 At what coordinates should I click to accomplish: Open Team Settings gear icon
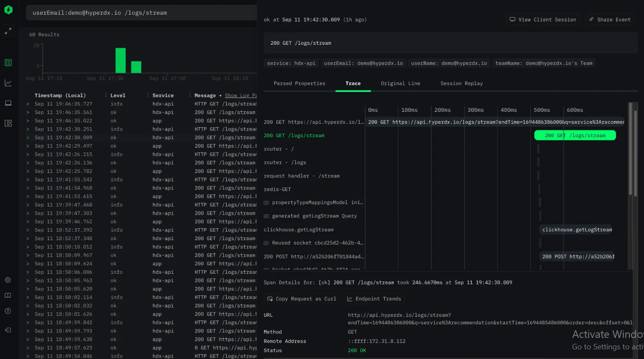(8, 280)
